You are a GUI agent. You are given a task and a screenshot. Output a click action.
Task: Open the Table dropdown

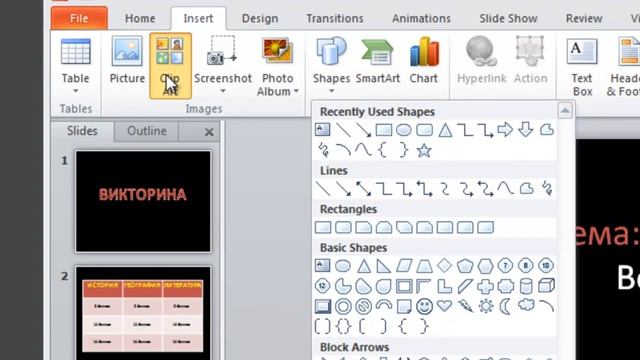click(76, 66)
